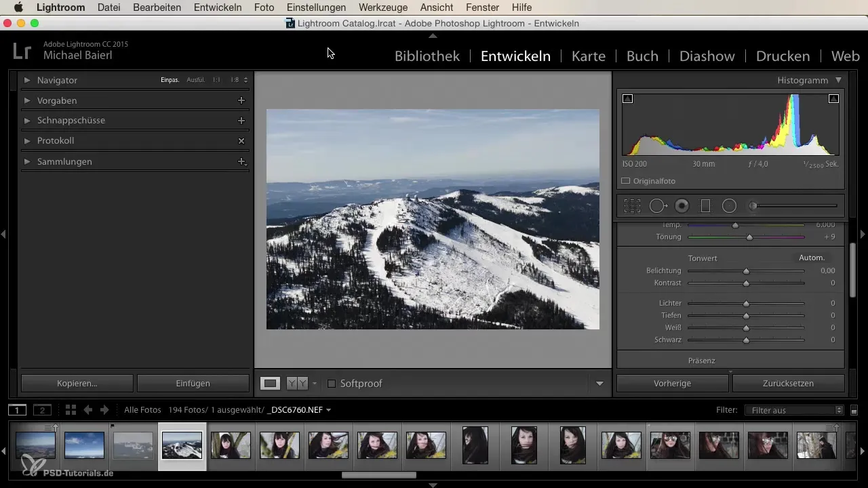
Task: Open the Foto menu
Action: point(264,7)
